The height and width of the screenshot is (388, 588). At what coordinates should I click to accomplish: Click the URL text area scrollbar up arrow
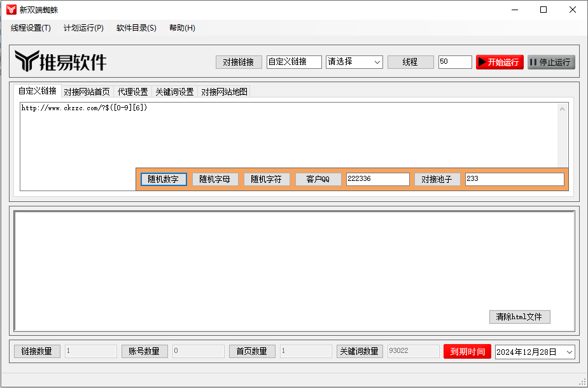tap(563, 109)
